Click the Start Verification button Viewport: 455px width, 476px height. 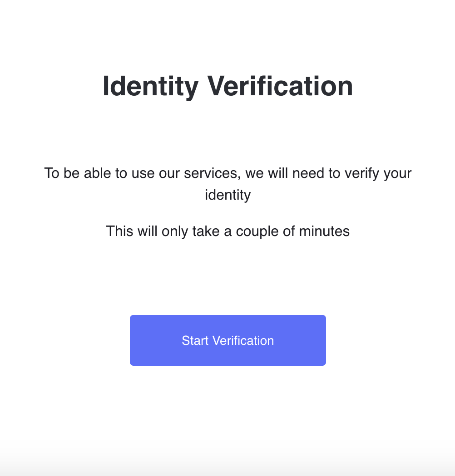(227, 340)
